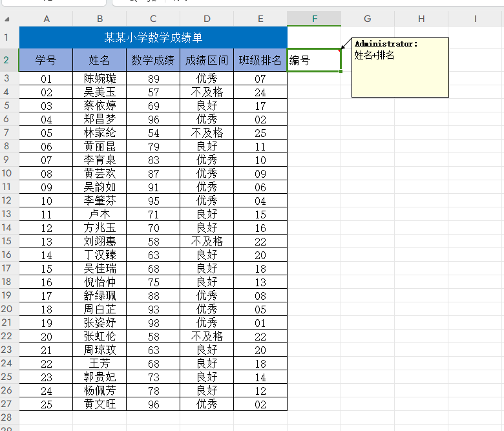This screenshot has width=504, height=431.
Task: Select column F header
Action: tap(314, 19)
